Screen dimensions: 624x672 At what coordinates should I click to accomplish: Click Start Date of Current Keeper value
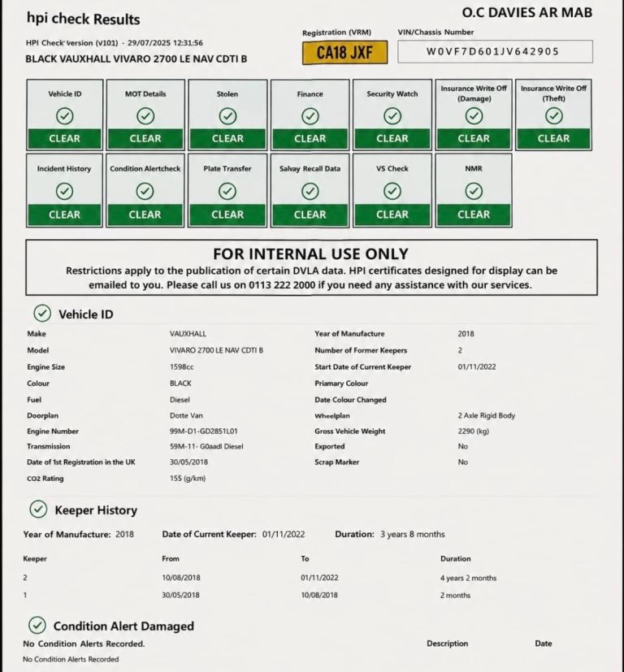pos(477,366)
